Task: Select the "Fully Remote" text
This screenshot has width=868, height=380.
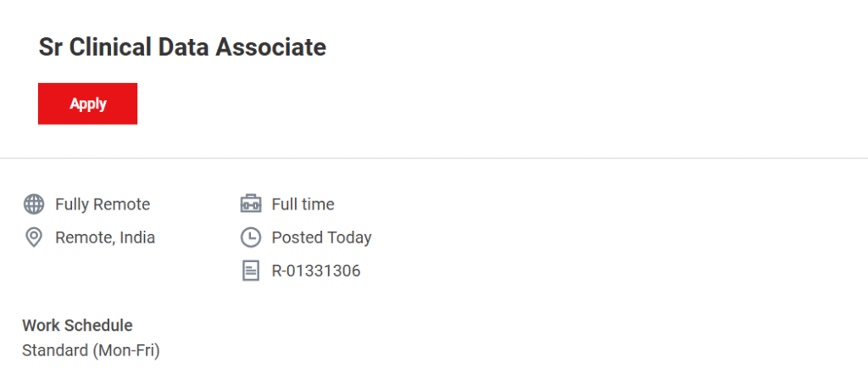Action: pyautogui.click(x=103, y=204)
